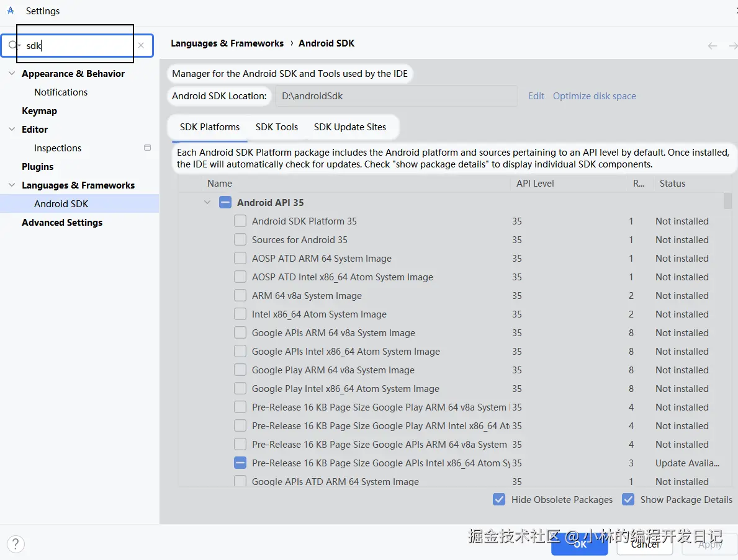738x560 pixels.
Task: Click the search magnifier icon in settings
Action: tap(14, 45)
